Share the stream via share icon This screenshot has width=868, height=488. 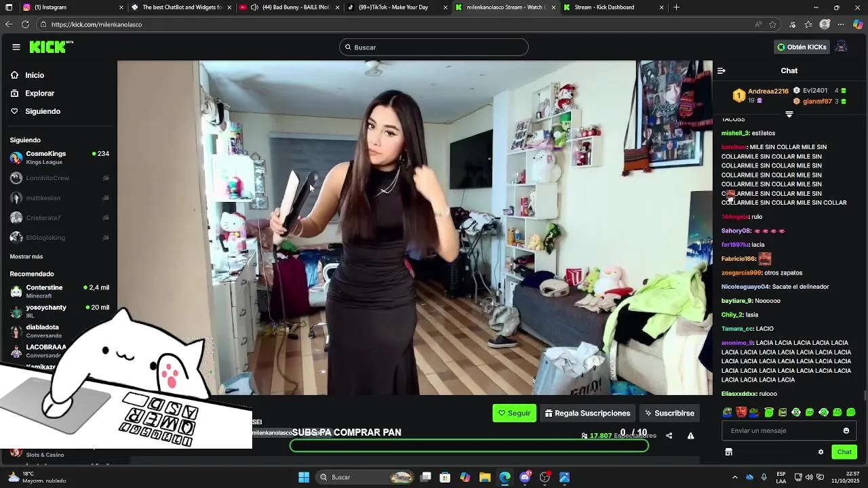[669, 436]
